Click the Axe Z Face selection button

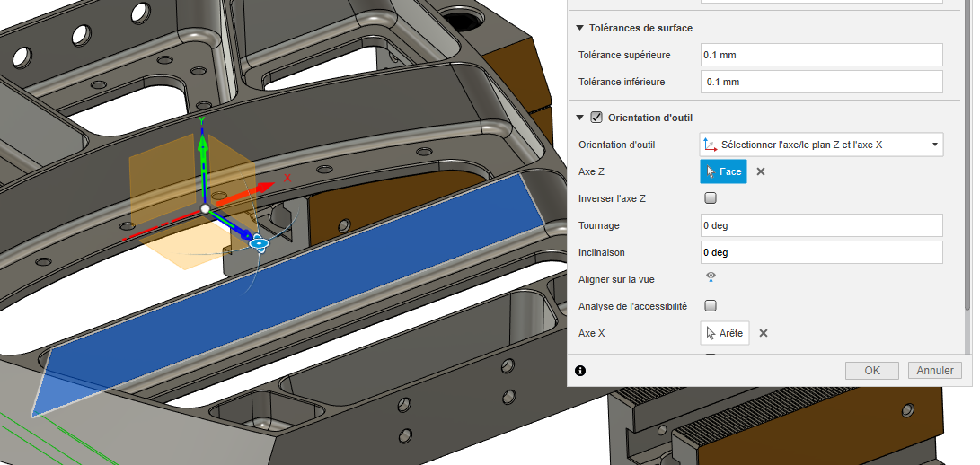click(x=723, y=171)
